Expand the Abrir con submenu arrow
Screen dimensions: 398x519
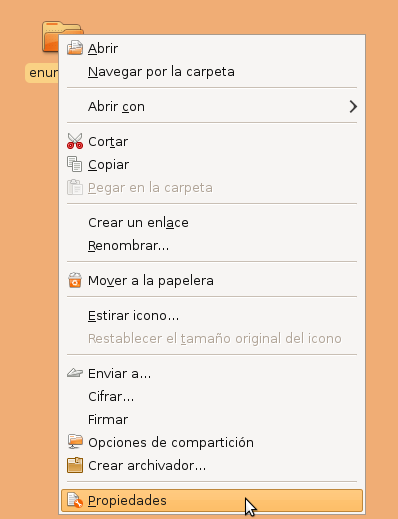tap(353, 107)
